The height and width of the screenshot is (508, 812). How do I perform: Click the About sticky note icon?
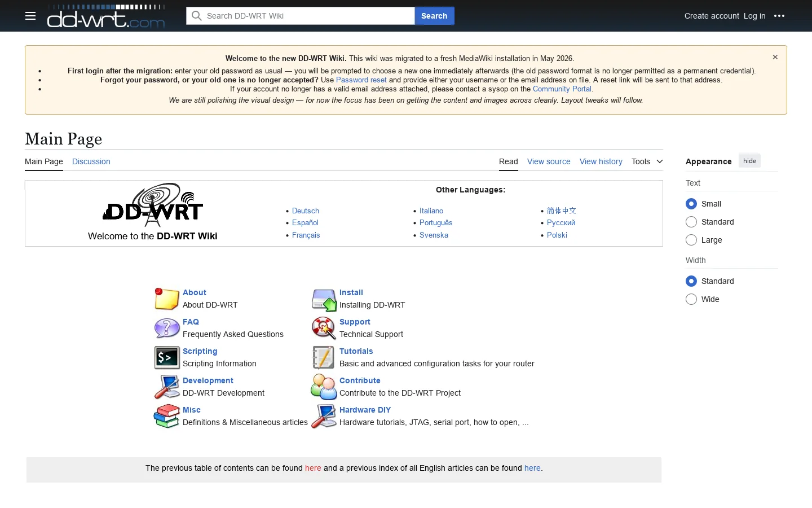click(x=167, y=299)
